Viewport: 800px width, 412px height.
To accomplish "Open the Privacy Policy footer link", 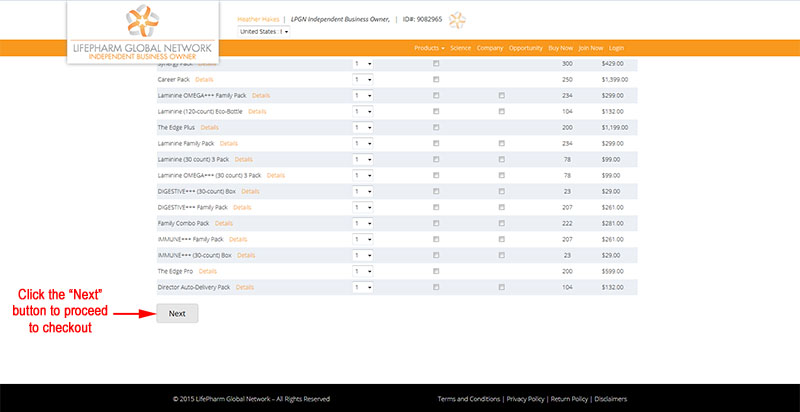I will [x=526, y=399].
